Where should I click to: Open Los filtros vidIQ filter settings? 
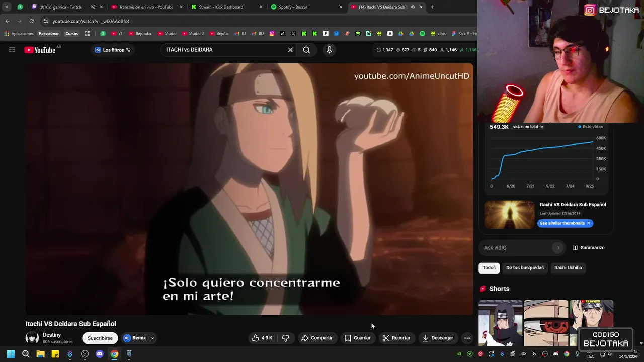pyautogui.click(x=113, y=50)
